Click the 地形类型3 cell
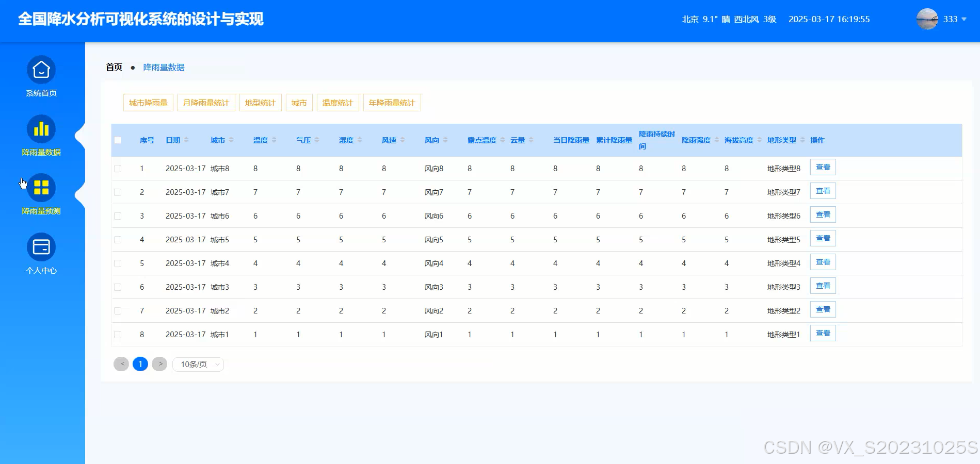The width and height of the screenshot is (980, 464). (783, 287)
